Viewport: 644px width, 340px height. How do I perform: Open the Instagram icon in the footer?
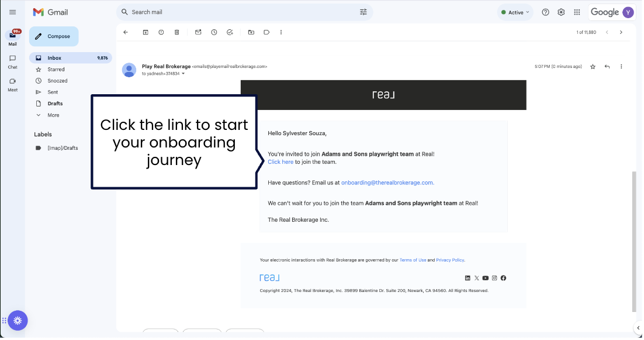494,279
